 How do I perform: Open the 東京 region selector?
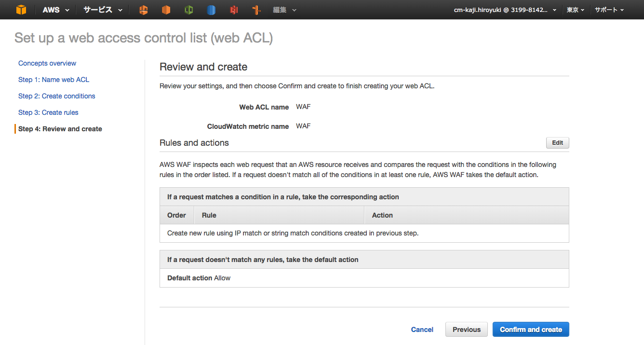click(576, 10)
